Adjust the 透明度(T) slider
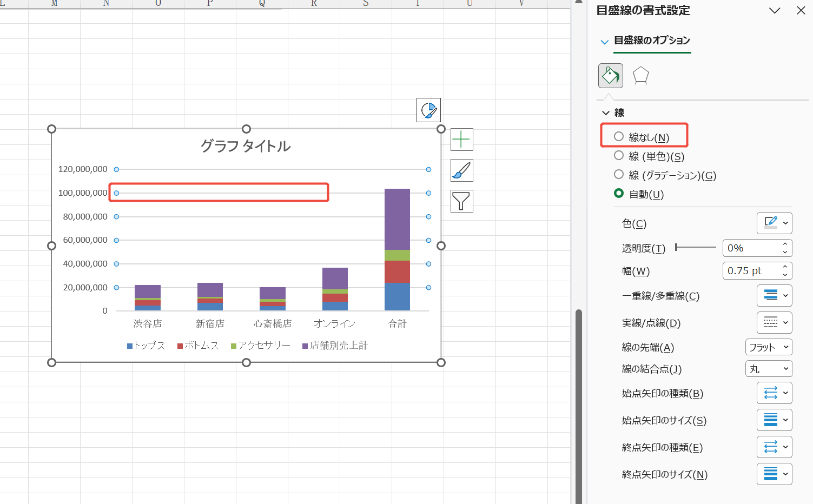This screenshot has height=504, width=813. 696,247
